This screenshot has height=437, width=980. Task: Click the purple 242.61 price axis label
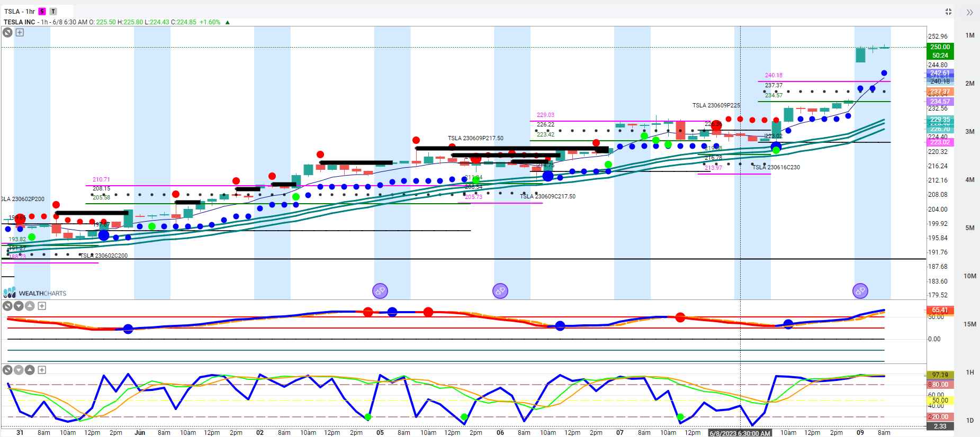pyautogui.click(x=940, y=73)
